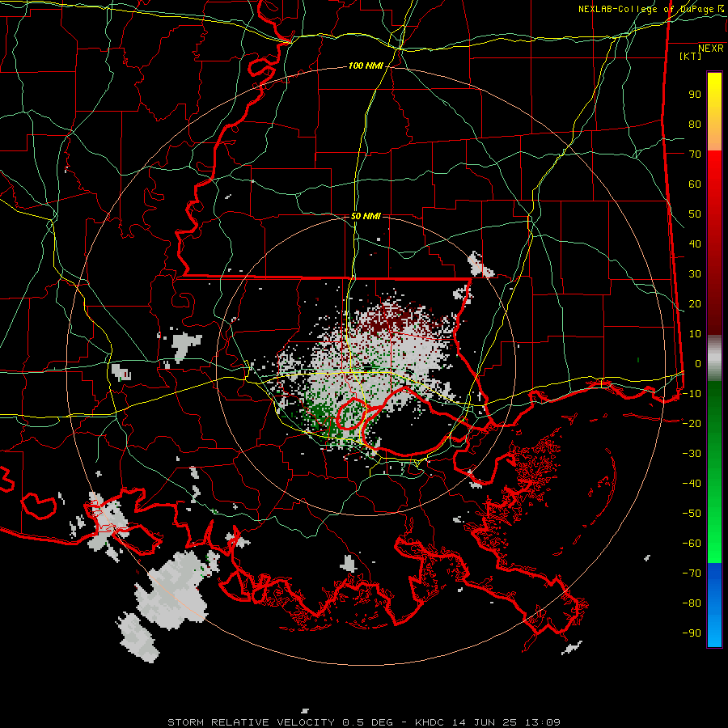Click the 20 value on velocity scale

click(695, 304)
